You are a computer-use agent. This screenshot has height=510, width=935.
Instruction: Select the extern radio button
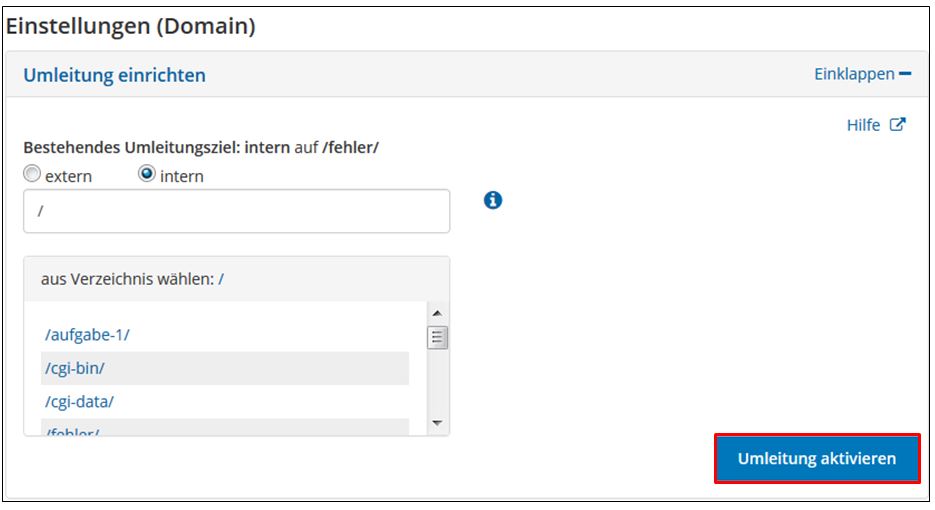click(32, 174)
